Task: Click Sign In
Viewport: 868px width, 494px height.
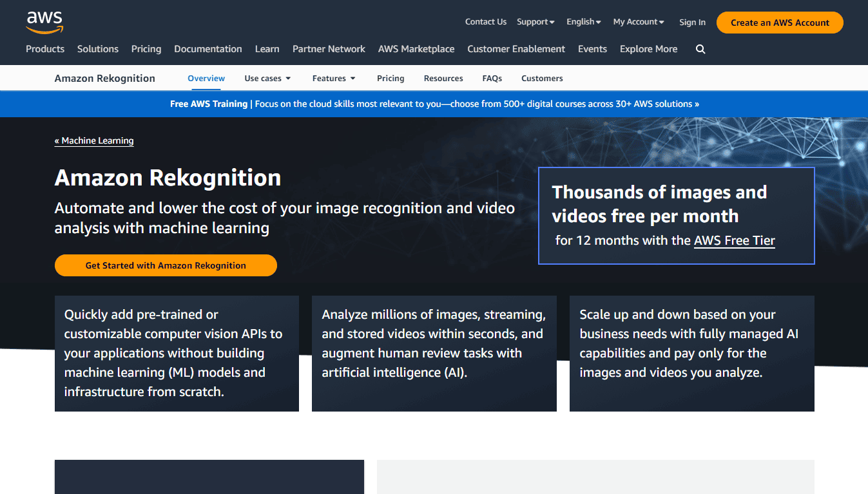Action: click(692, 21)
